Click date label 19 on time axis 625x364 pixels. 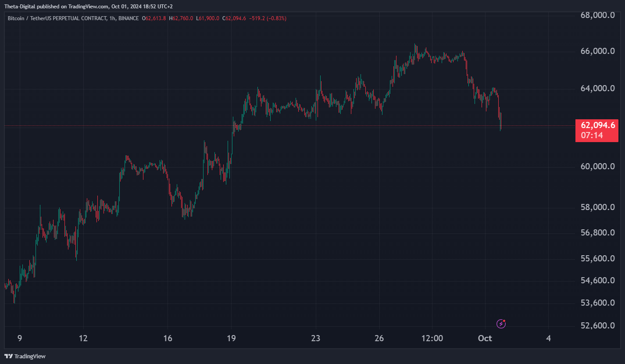[231, 338]
